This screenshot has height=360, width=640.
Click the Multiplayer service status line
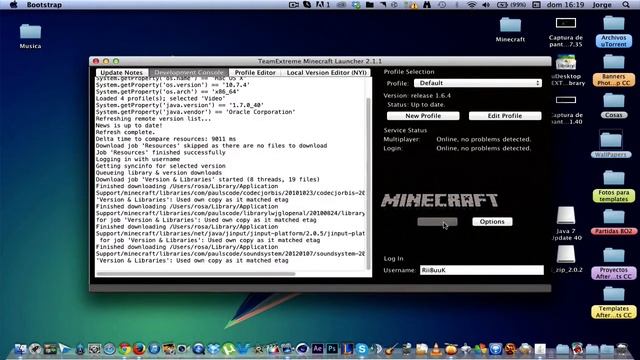[x=457, y=139]
